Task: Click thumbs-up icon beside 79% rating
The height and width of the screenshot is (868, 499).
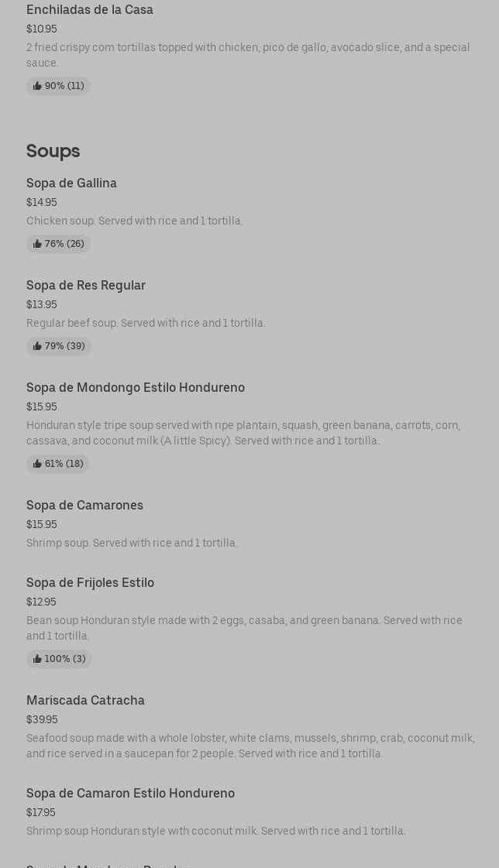Action: (x=37, y=347)
